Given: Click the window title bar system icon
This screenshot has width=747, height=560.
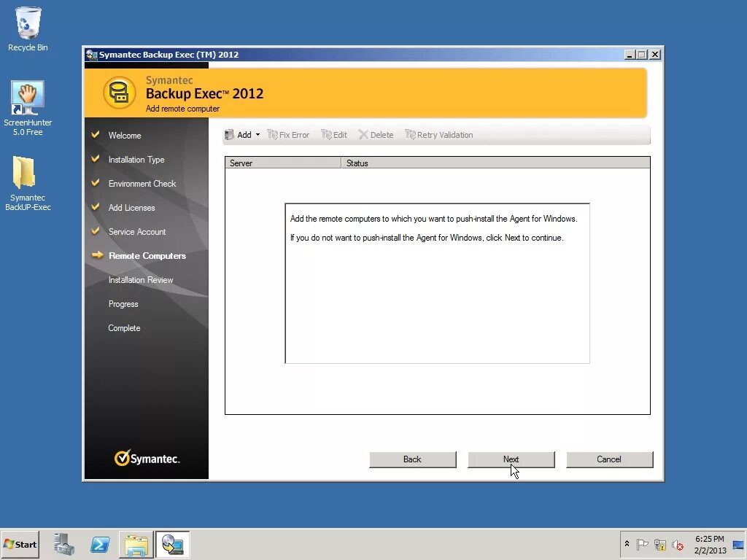Looking at the screenshot, I should click(x=91, y=54).
